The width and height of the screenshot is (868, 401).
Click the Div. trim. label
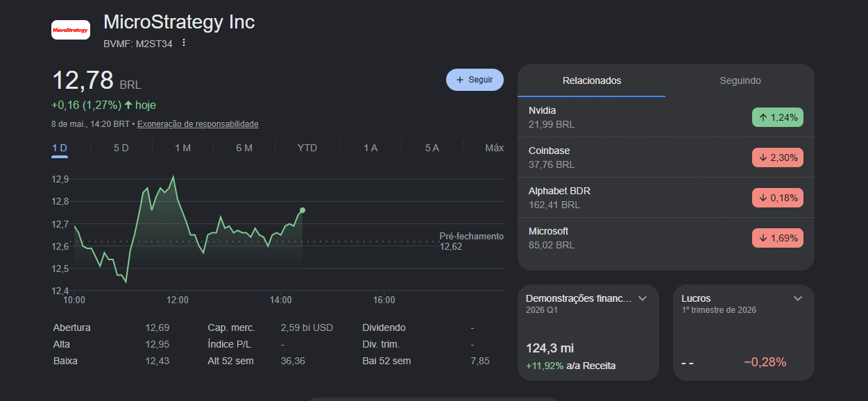381,344
